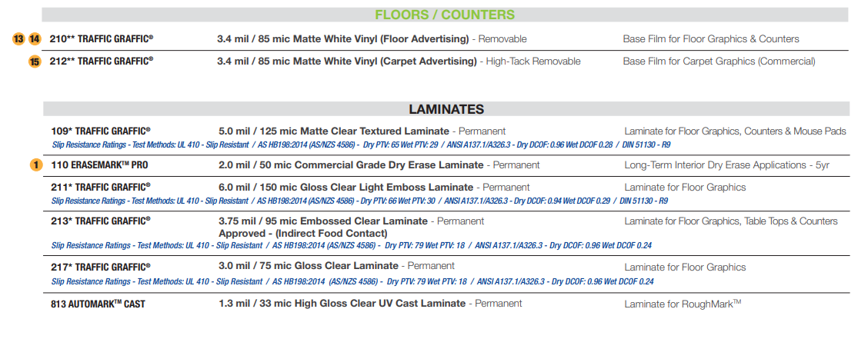The image size is (868, 339).
Task: Click the 217 Traffic Graffic product name
Action: tap(101, 268)
